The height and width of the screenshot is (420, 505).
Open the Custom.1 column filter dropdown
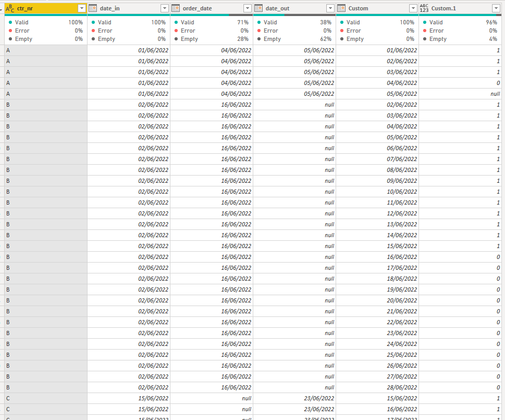click(496, 8)
